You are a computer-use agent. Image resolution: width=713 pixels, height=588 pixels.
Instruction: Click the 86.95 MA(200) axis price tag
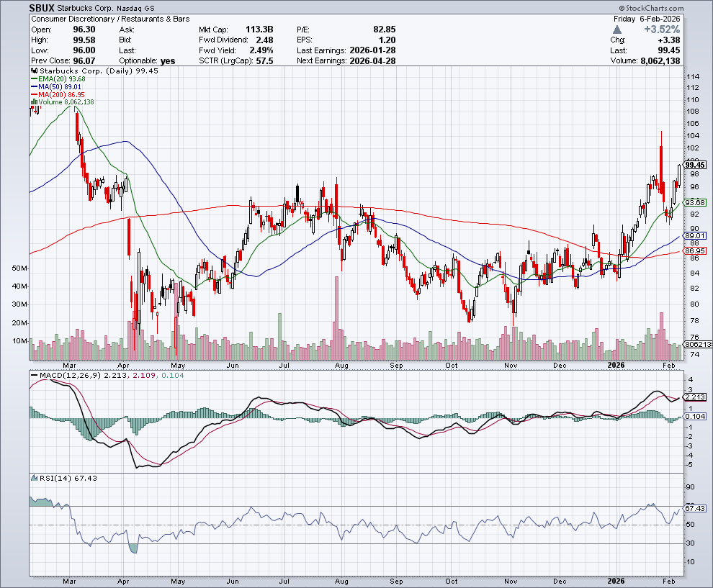tap(695, 251)
